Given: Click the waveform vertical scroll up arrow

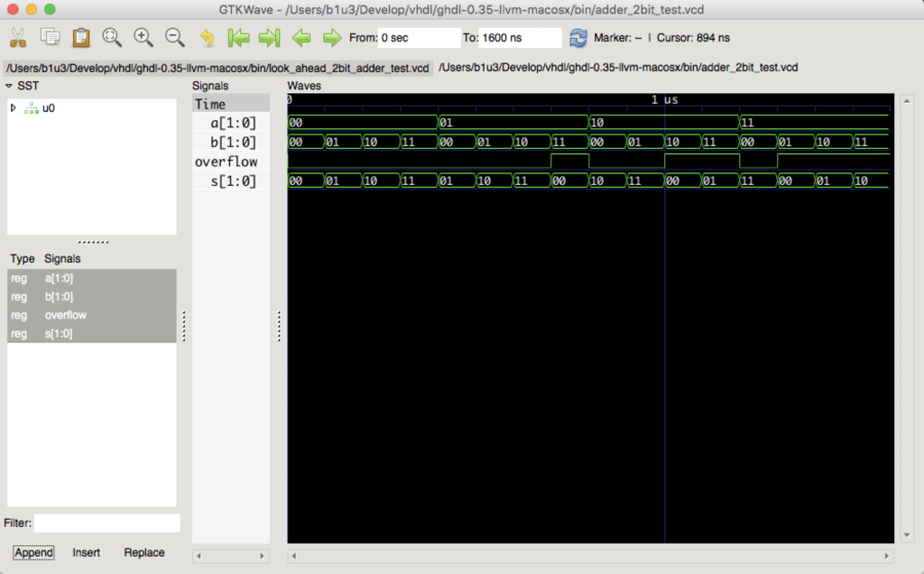Looking at the screenshot, I should 907,101.
